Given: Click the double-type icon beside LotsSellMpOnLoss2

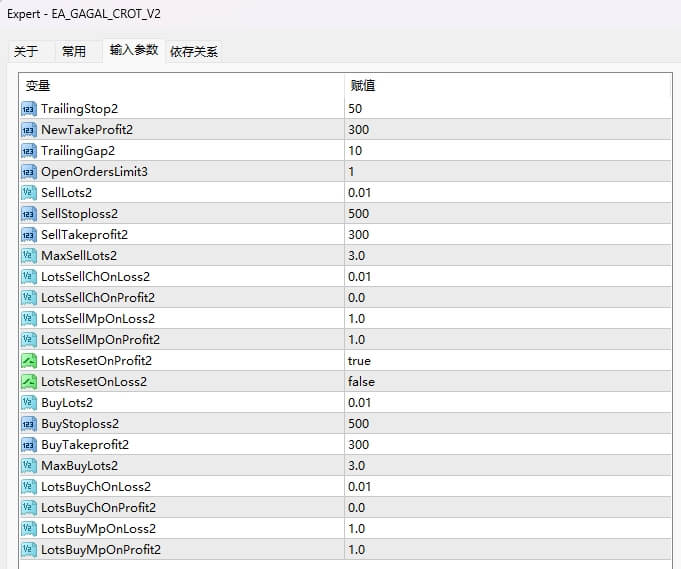Looking at the screenshot, I should coord(29,318).
